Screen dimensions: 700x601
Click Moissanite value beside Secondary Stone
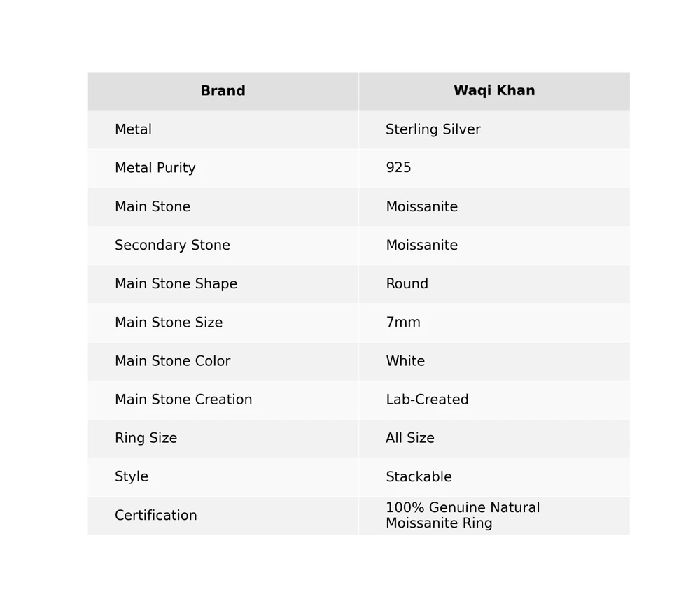coord(421,246)
